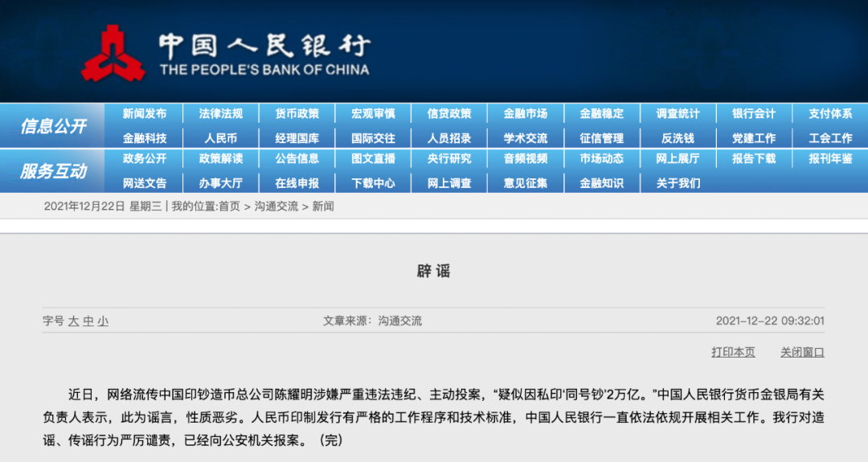Image resolution: width=868 pixels, height=462 pixels.
Task: Open 央行研究 section
Action: click(x=449, y=159)
